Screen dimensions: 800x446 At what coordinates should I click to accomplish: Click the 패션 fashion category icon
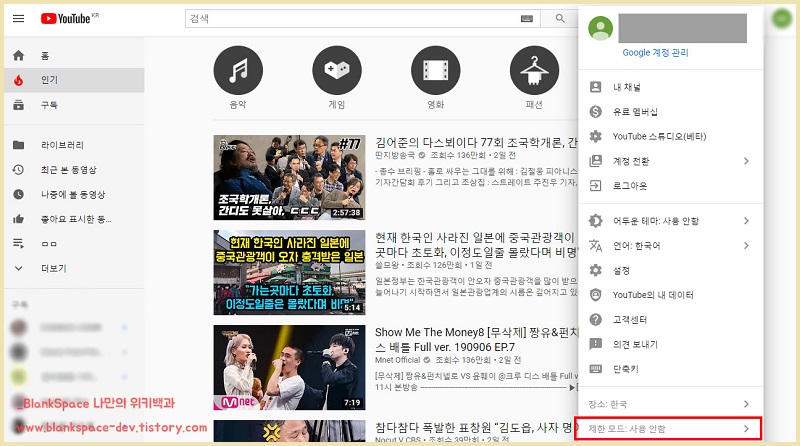[x=534, y=70]
